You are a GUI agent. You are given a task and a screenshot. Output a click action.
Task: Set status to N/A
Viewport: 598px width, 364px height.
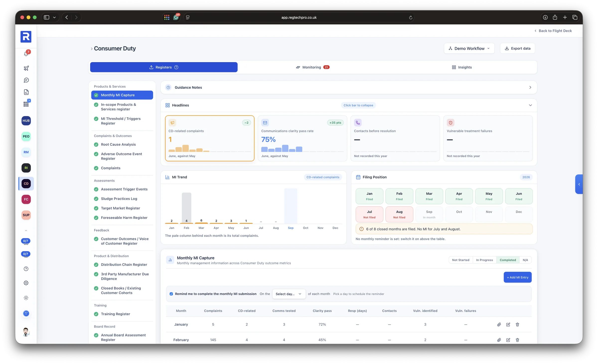(525, 260)
